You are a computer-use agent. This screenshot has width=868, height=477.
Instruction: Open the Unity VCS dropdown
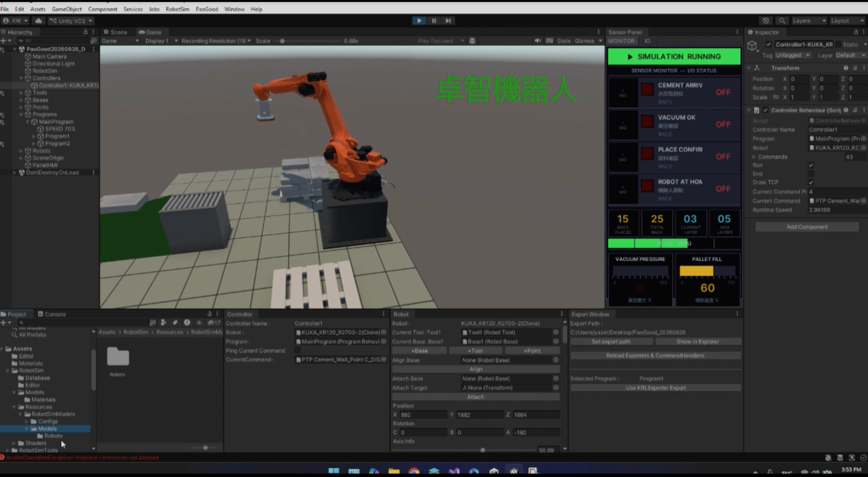[x=71, y=21]
